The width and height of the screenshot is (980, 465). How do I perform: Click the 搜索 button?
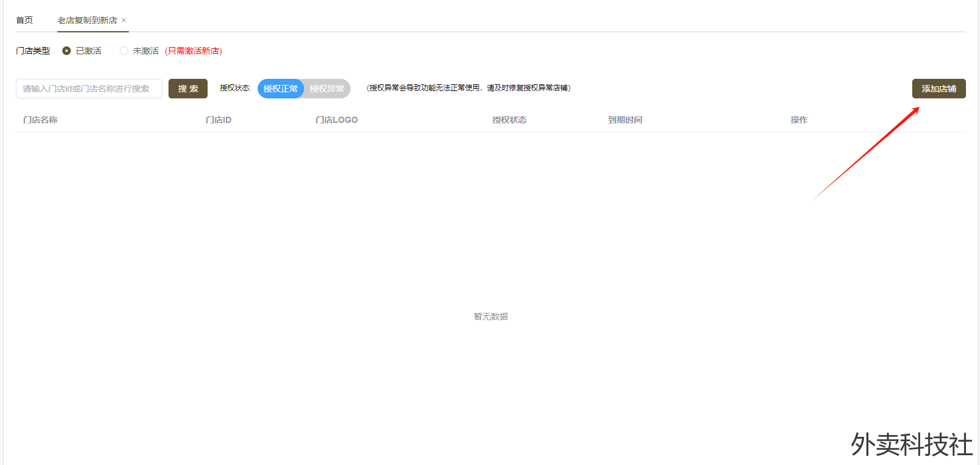[x=188, y=89]
